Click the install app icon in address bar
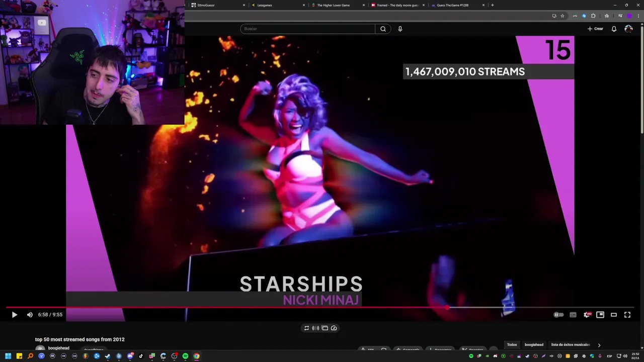The width and height of the screenshot is (644, 362). pos(554,16)
